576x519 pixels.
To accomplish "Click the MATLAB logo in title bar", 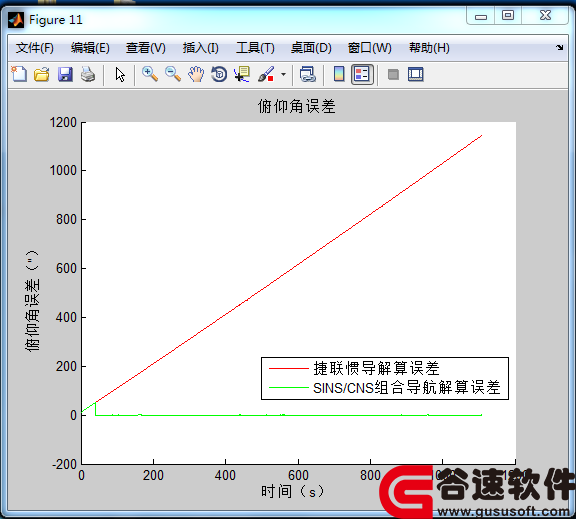I will (15, 20).
